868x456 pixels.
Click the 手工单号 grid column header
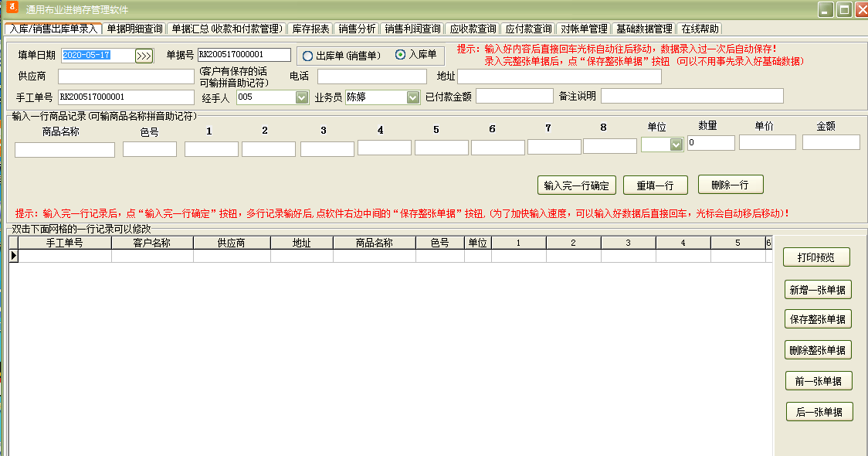coord(65,243)
